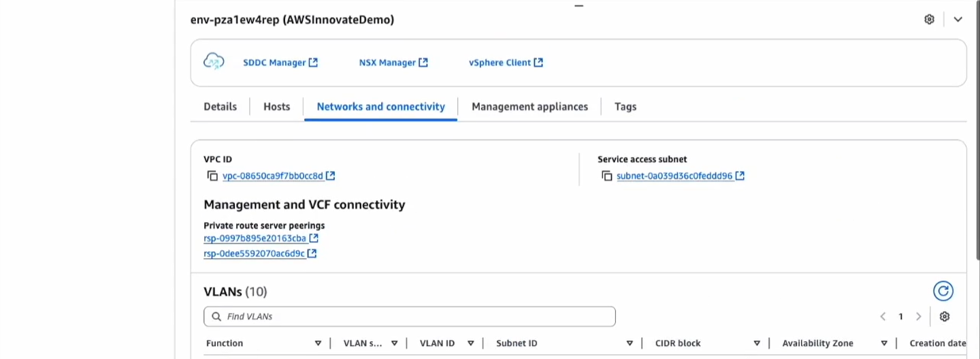Viewport: 980px width, 359px height.
Task: Click external-link icon after rsp-0997b895e20163cba
Action: coord(314,238)
